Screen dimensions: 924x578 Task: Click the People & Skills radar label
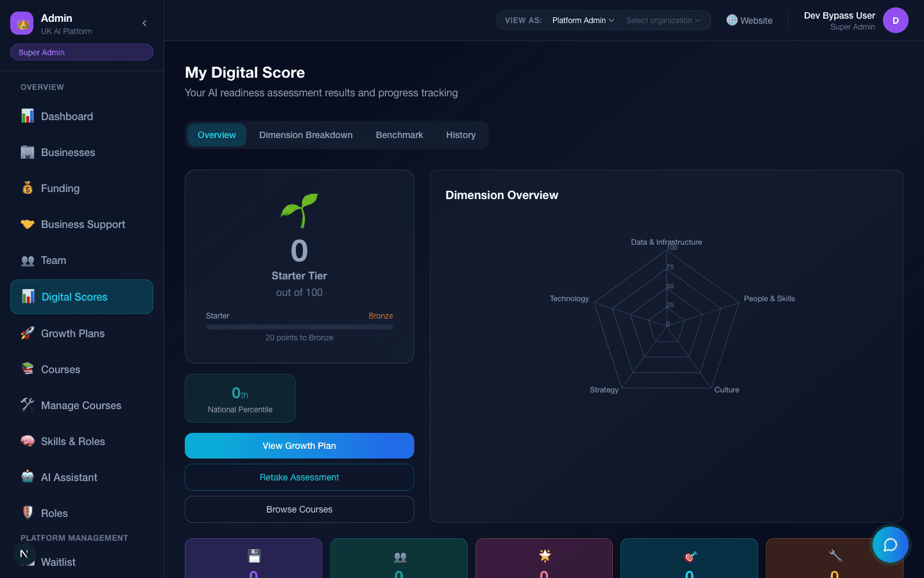tap(769, 299)
